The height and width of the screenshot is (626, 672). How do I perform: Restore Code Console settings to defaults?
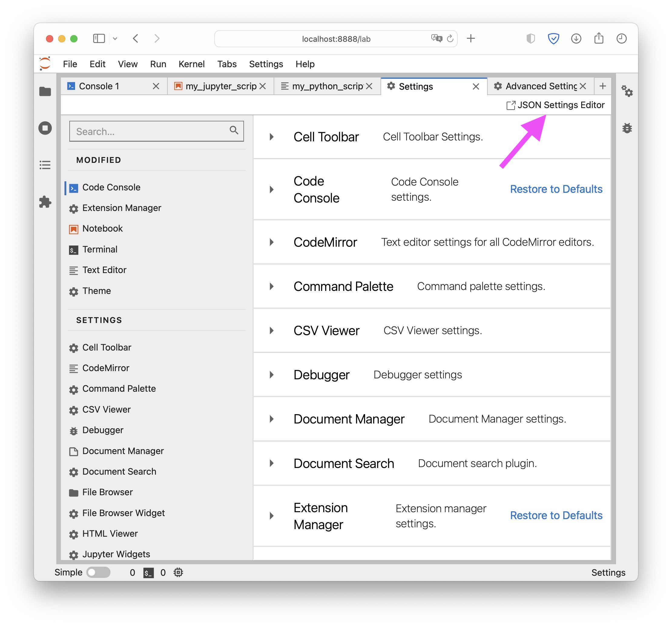click(x=556, y=189)
